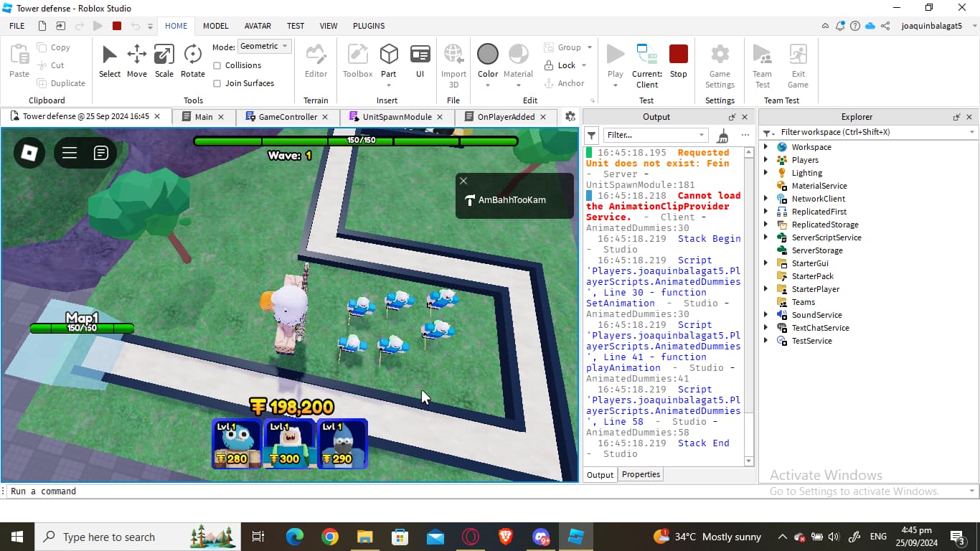Open the Toolbox
The height and width of the screenshot is (551, 980).
[x=357, y=61]
